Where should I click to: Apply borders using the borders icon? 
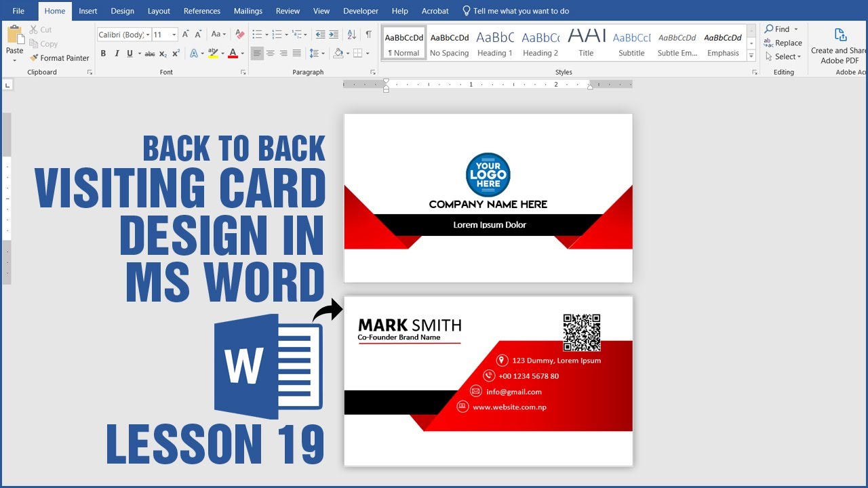(358, 54)
